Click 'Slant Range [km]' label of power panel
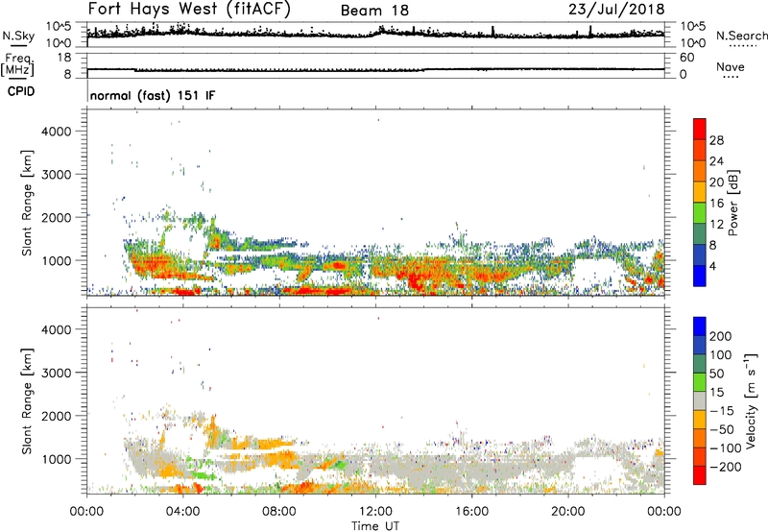This screenshot has height=532, width=768. [x=27, y=203]
